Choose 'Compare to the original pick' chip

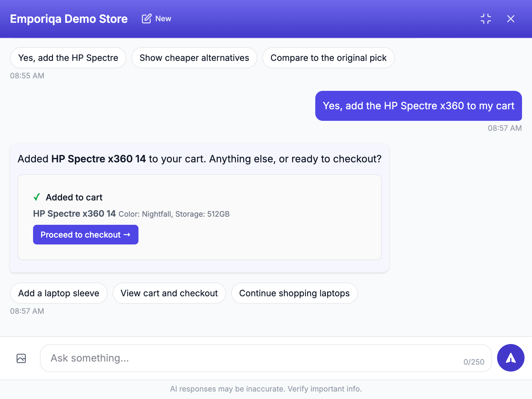click(x=328, y=58)
